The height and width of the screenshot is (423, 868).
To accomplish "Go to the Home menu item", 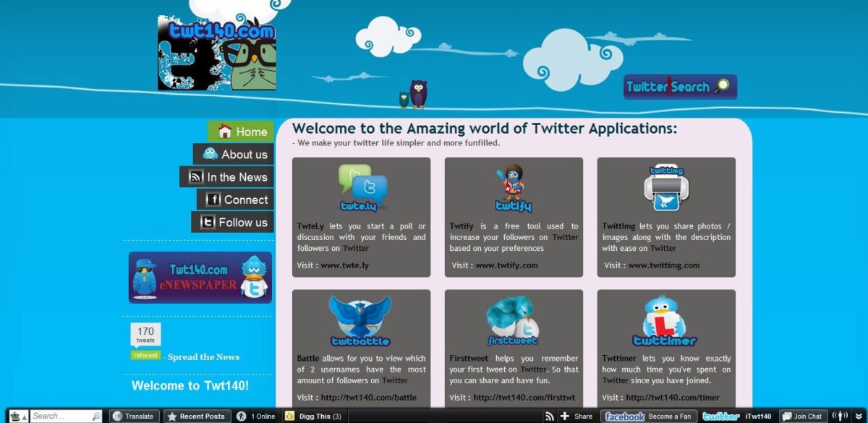I will [x=241, y=132].
